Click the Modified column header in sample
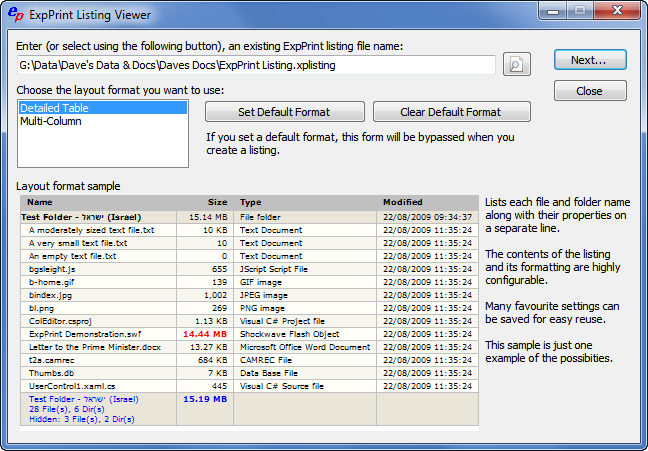648x451 pixels. (x=403, y=202)
